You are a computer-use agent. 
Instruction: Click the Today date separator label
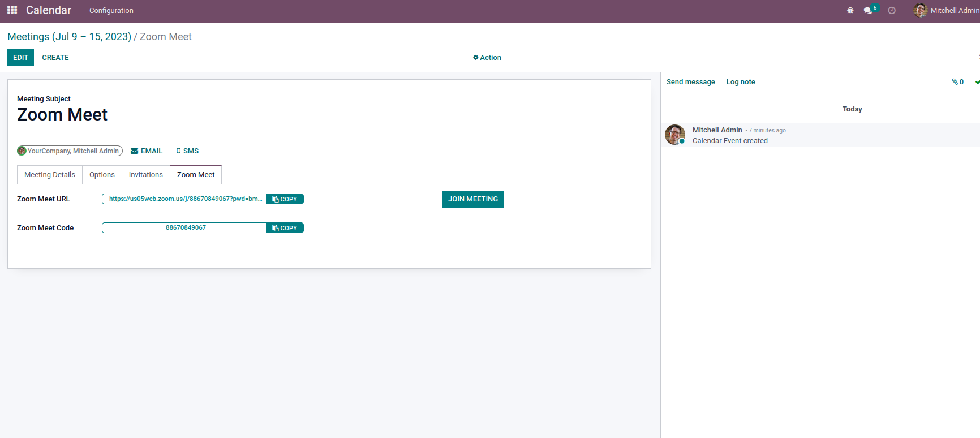pos(852,109)
